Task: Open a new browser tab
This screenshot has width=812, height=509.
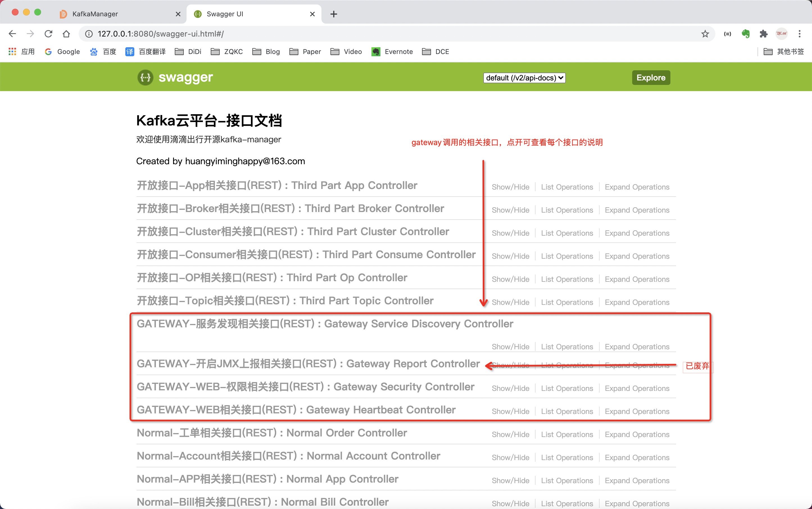Action: tap(333, 14)
